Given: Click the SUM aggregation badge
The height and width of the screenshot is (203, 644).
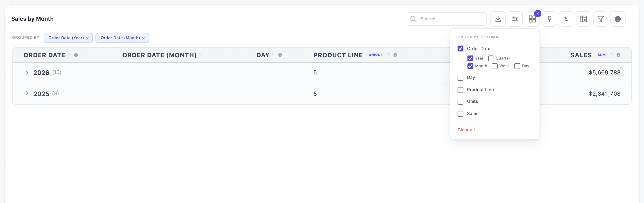Looking at the screenshot, I should pos(601,55).
